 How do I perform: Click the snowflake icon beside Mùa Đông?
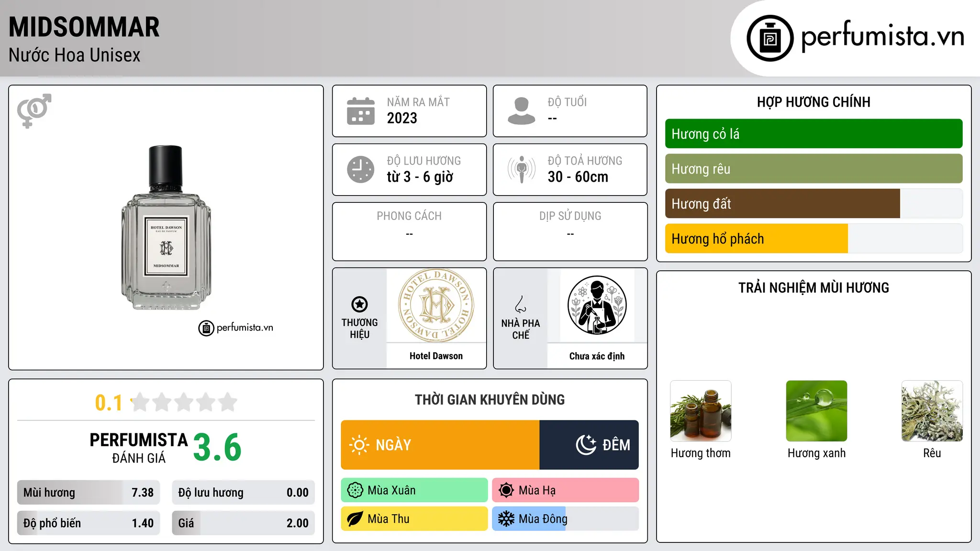pyautogui.click(x=506, y=519)
